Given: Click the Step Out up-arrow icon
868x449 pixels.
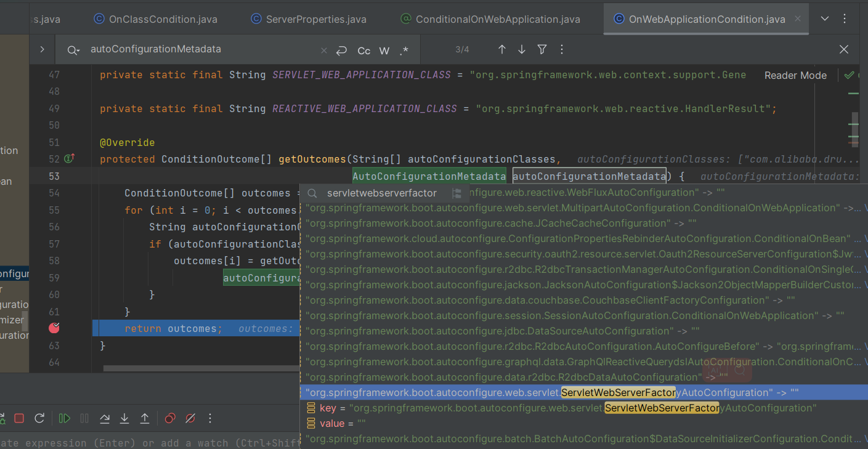Looking at the screenshot, I should pos(145,418).
